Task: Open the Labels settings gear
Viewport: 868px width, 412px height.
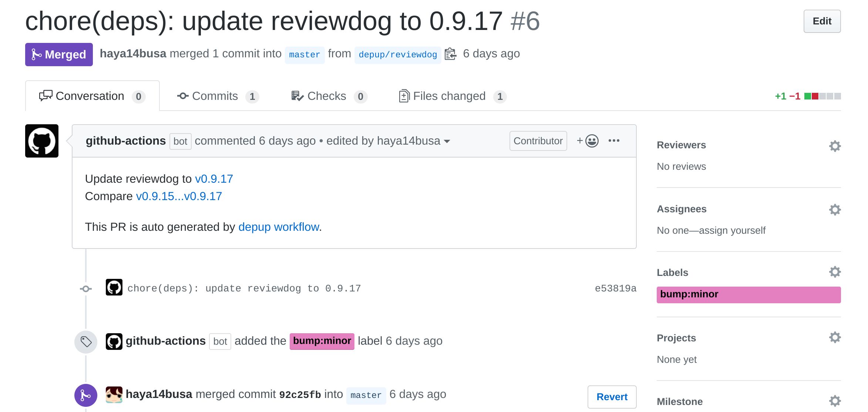Action: [x=835, y=271]
